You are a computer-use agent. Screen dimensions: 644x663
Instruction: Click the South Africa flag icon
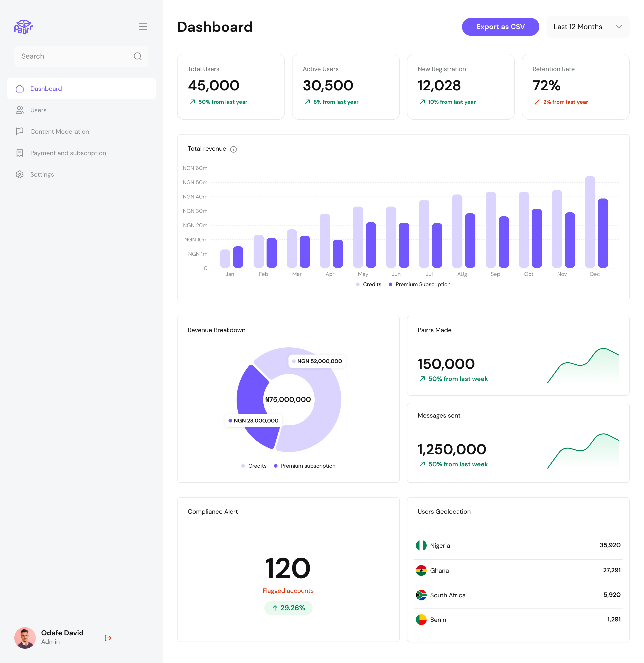pos(421,595)
